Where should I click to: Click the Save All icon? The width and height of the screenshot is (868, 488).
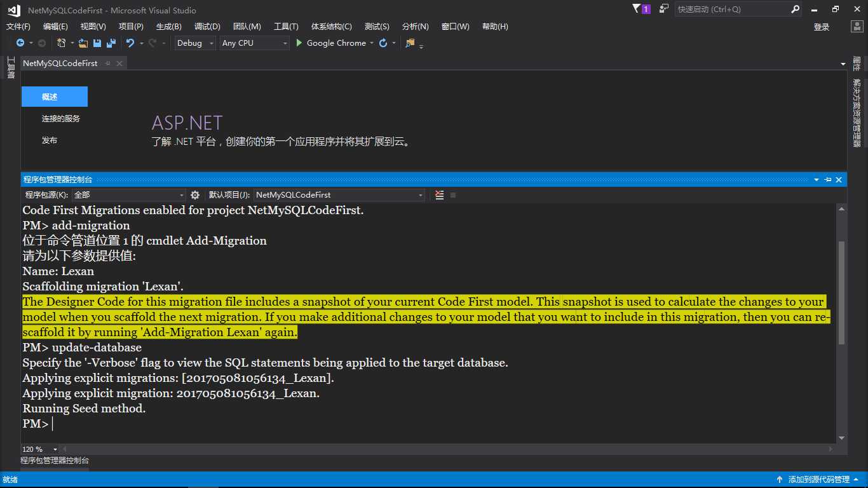[x=111, y=43]
